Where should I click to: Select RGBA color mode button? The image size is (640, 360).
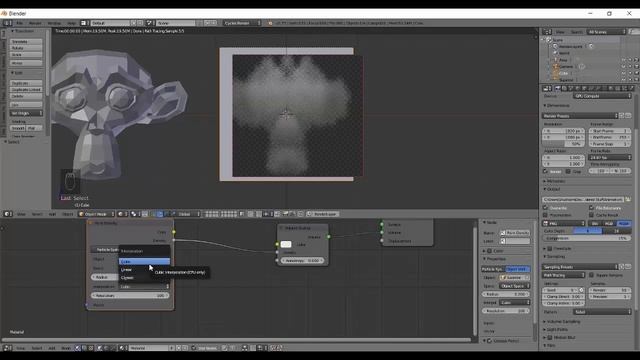(624, 223)
